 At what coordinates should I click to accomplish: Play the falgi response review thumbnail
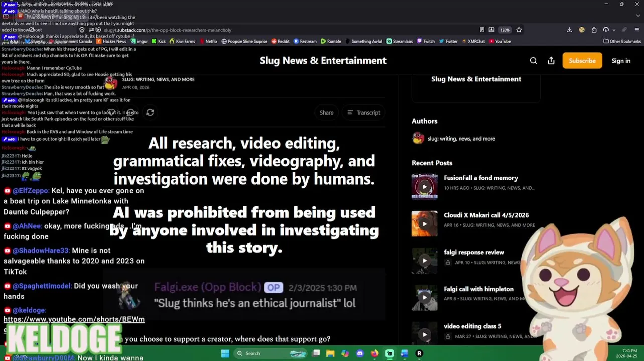[424, 261]
